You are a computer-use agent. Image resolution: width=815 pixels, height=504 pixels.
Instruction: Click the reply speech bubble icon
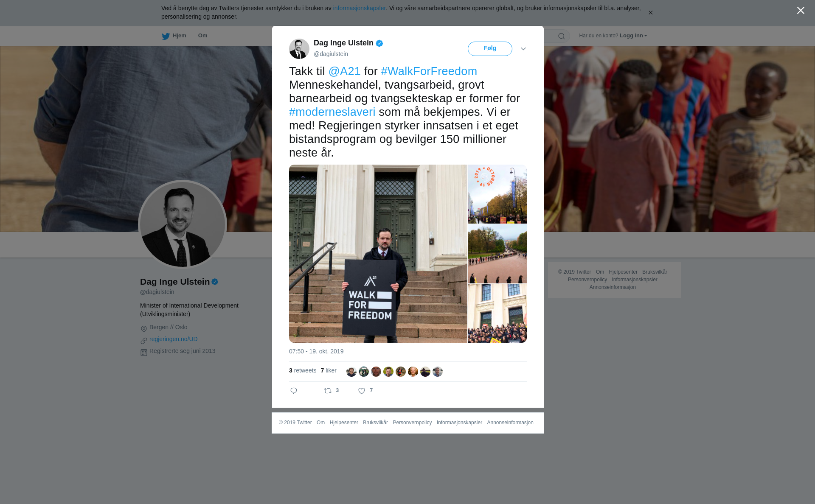tap(294, 391)
